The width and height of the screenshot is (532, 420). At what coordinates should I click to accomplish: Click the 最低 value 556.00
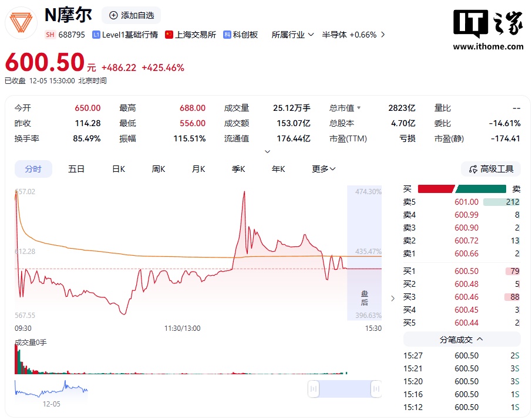tap(193, 123)
